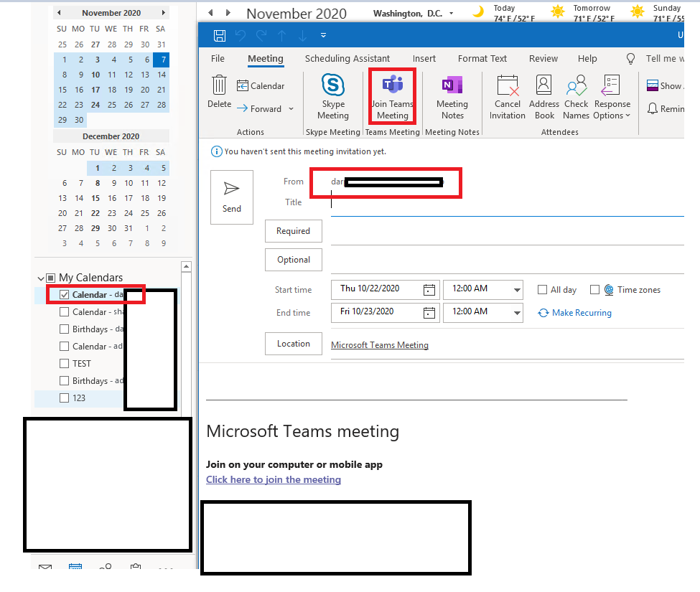Open the Start time date picker calendar icon
The width and height of the screenshot is (700, 592).
[x=429, y=290]
